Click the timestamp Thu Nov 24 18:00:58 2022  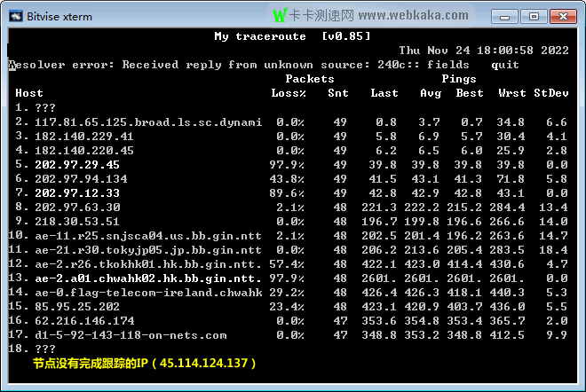click(483, 51)
